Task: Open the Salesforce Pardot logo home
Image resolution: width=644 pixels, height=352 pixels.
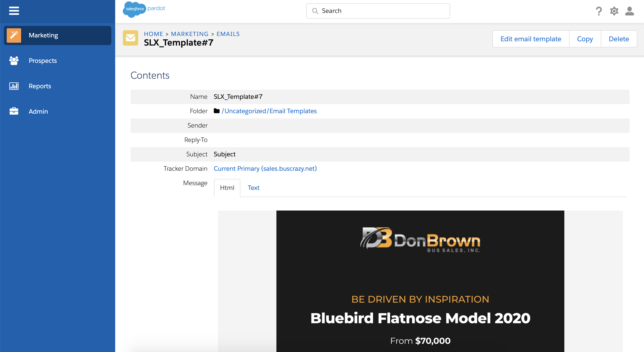Action: click(144, 10)
